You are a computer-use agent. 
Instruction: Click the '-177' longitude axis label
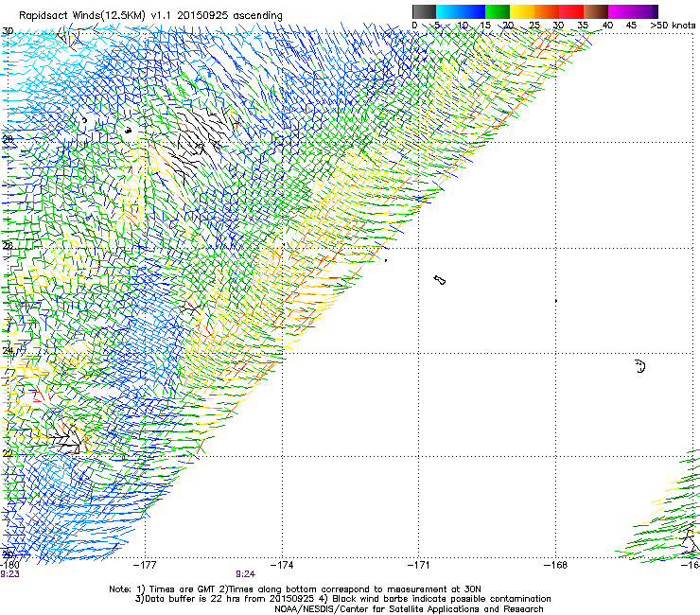145,566
